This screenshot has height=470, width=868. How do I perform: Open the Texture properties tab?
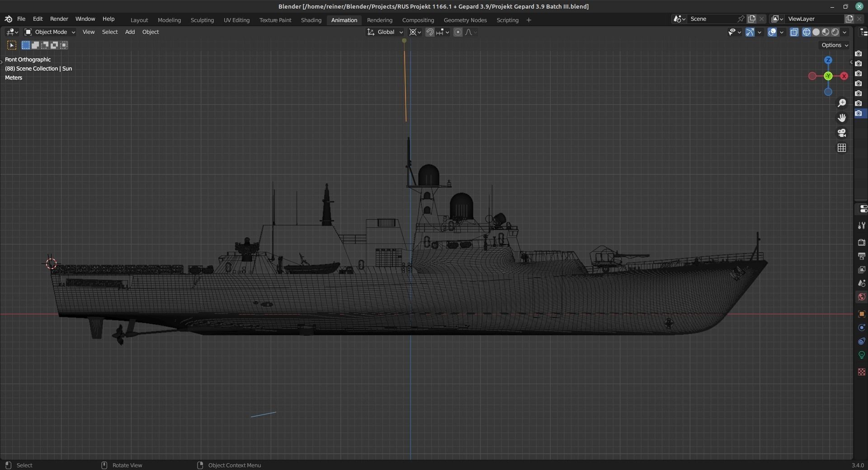pyautogui.click(x=862, y=372)
